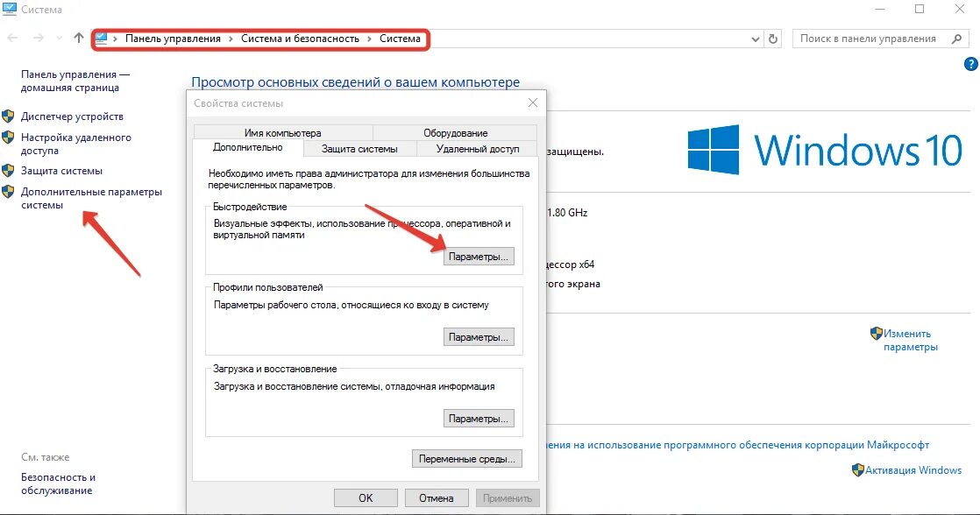Expand address bar history dropdown

coord(755,39)
